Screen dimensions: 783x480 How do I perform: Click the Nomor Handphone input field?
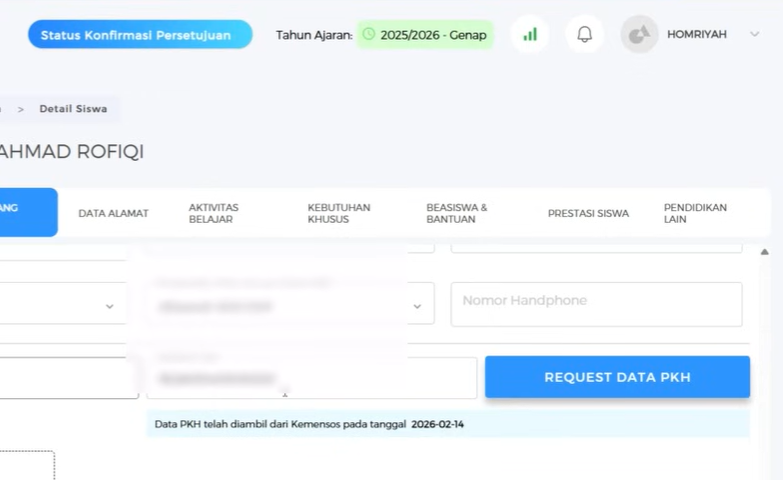(x=596, y=304)
